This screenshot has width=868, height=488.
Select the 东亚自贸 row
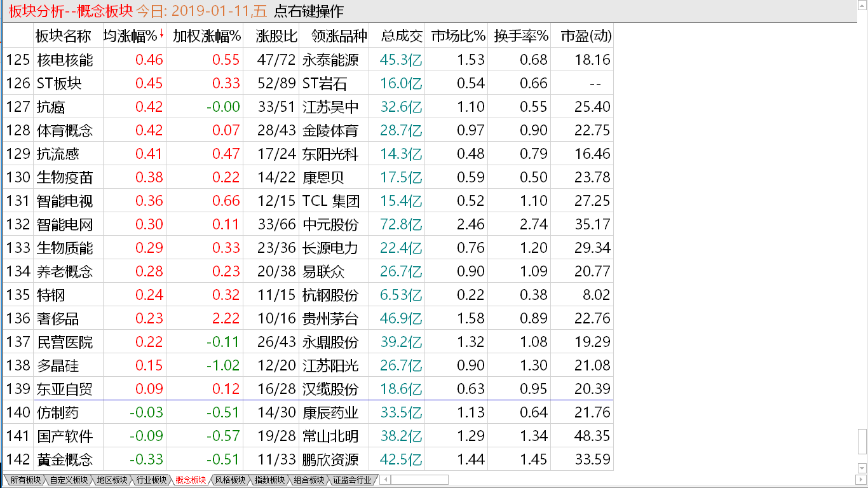[308, 389]
